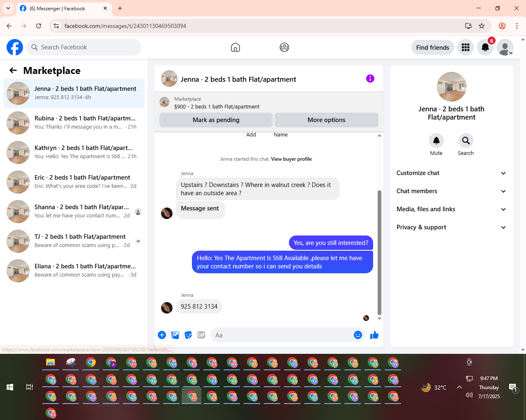Open File Explorer on taskbar
Image resolution: width=526 pixels, height=420 pixels.
pyautogui.click(x=51, y=362)
